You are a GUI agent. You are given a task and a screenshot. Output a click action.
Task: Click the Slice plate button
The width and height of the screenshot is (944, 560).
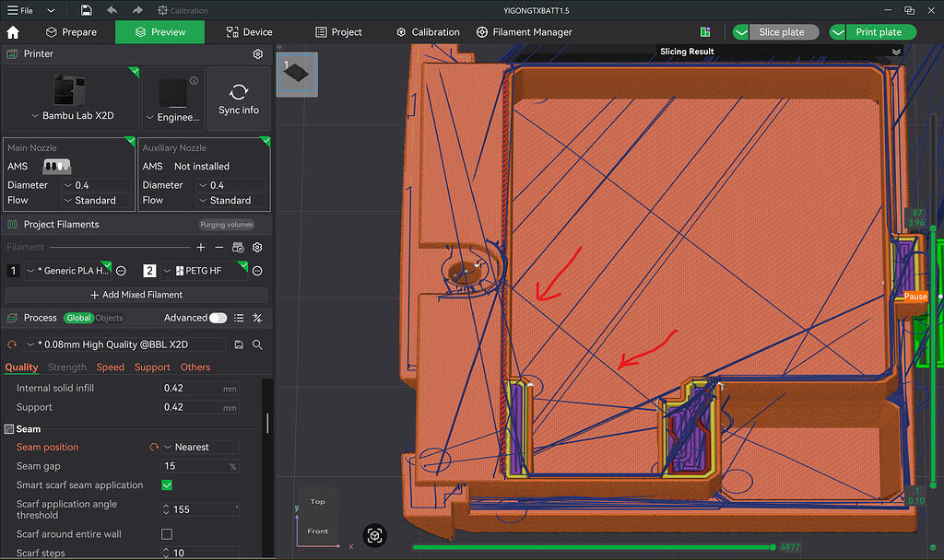pos(782,32)
